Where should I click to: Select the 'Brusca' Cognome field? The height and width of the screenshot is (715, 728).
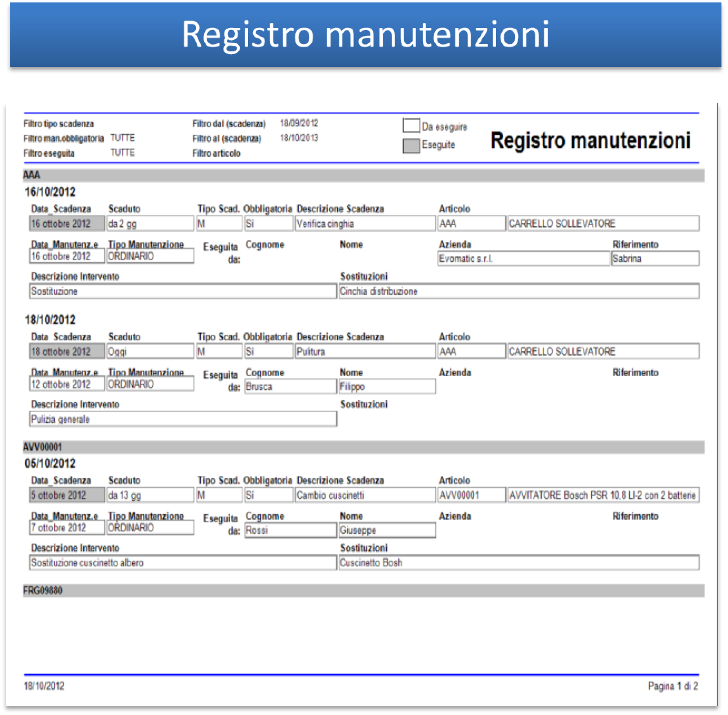290,387
